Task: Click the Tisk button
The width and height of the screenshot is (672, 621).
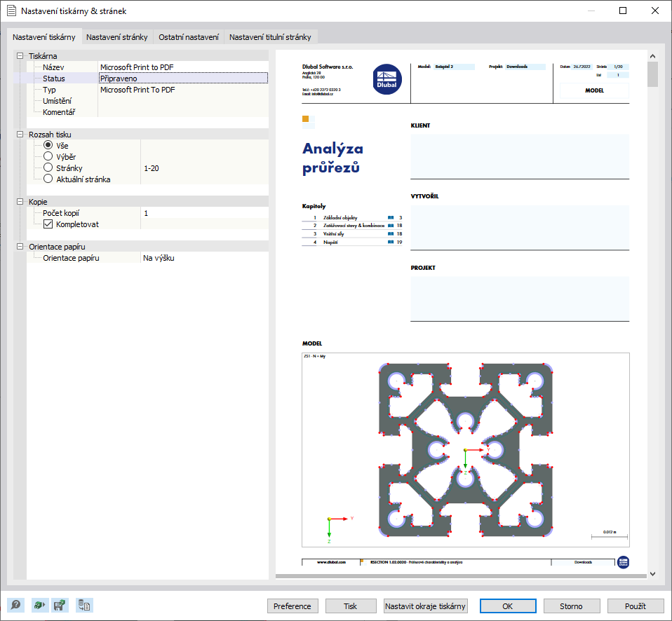Action: pos(351,606)
